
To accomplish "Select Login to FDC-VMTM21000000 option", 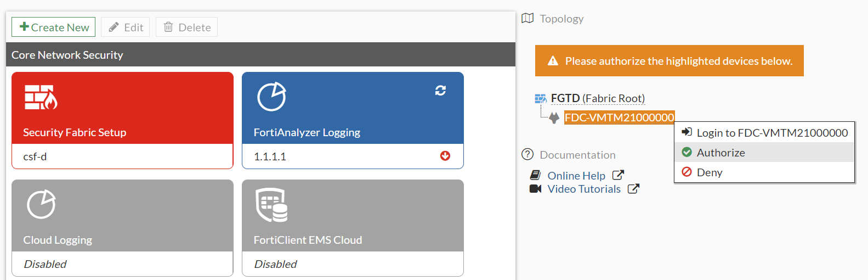I will pos(771,133).
